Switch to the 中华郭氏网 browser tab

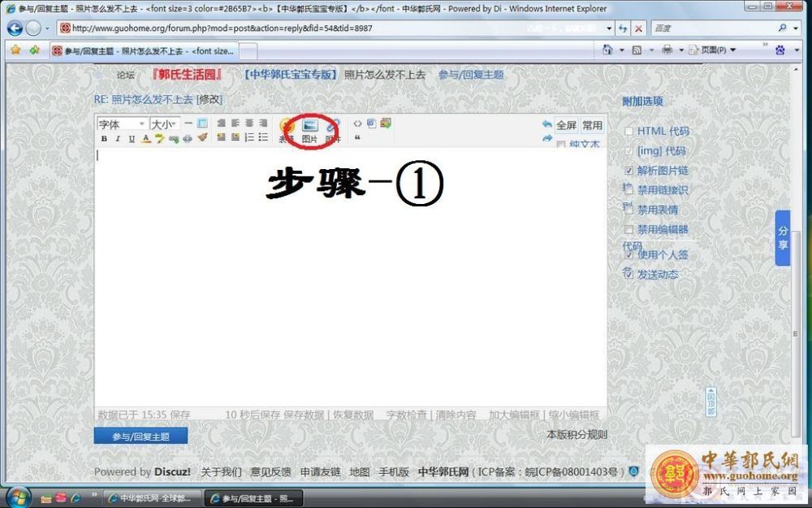point(150,497)
